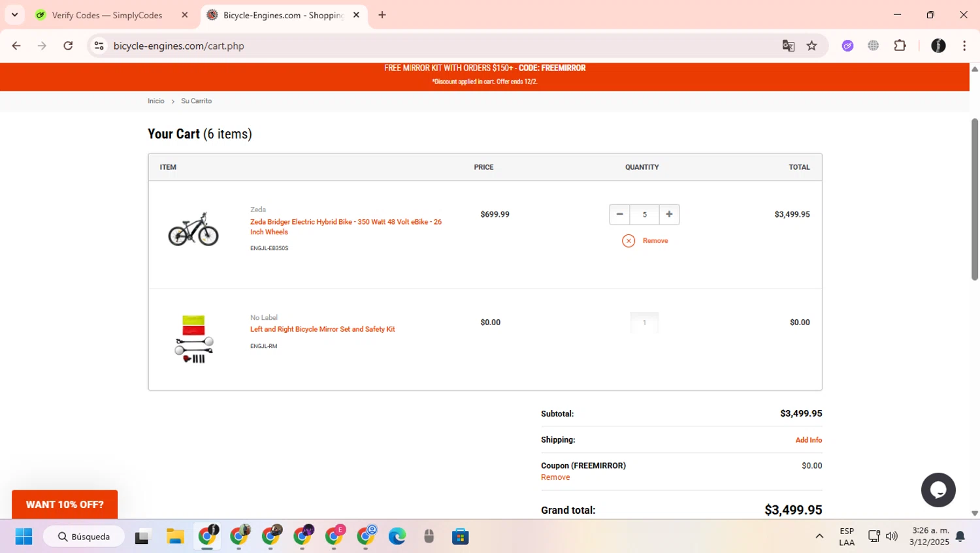Reload the bicycle-engines.com cart page
Screen dimensions: 980x553
(x=68, y=46)
